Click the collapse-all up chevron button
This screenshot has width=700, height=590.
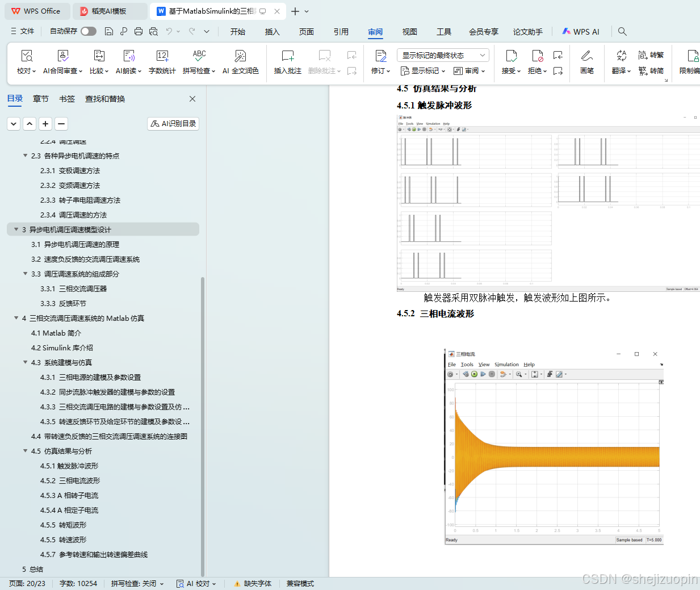(x=30, y=123)
